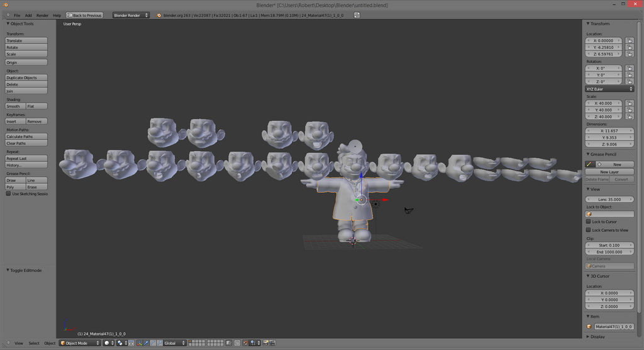Screen dimensions: 644x350
Task: Enable Lock Camera to View checkbox
Action: pyautogui.click(x=589, y=230)
